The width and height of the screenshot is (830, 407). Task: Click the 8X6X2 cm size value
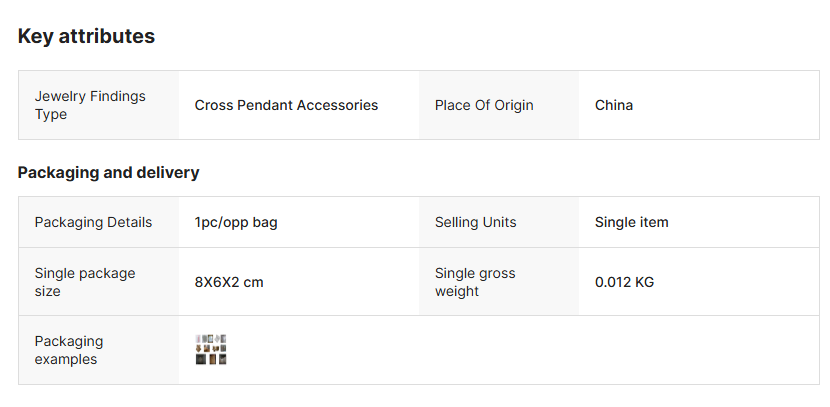(x=229, y=282)
